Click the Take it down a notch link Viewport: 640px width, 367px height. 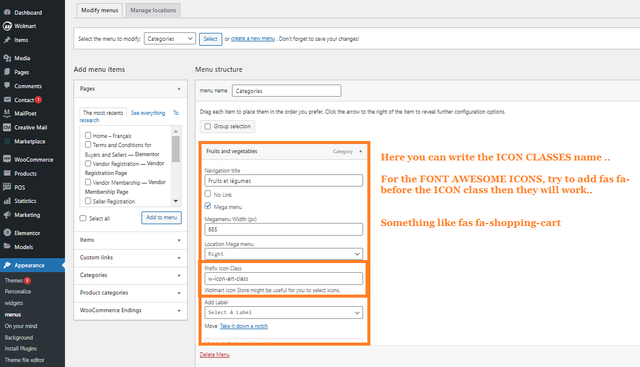244,326
